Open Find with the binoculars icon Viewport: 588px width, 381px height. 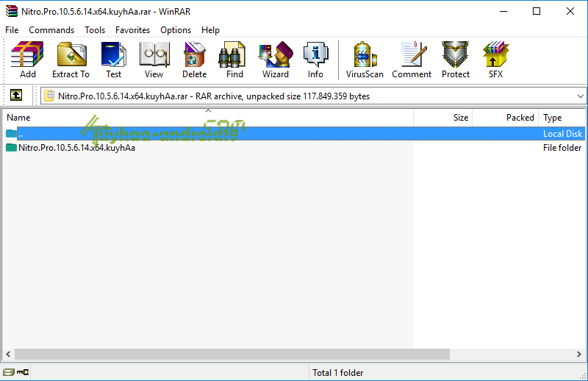click(234, 59)
